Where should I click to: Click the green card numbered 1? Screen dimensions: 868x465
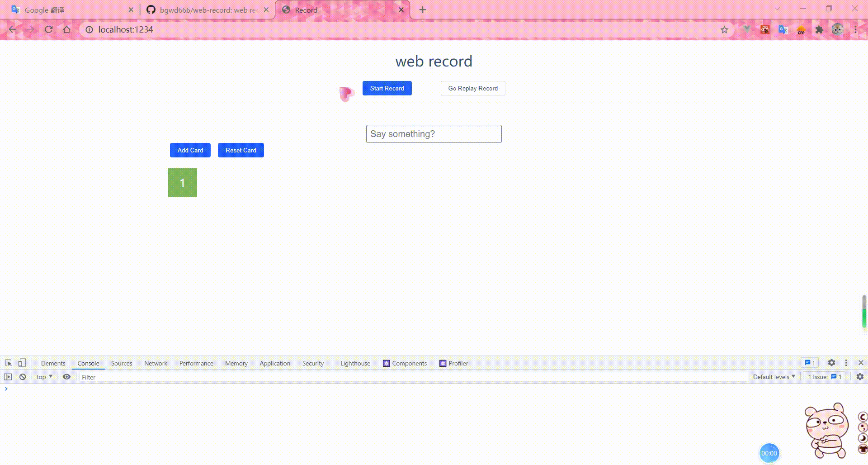coord(182,183)
